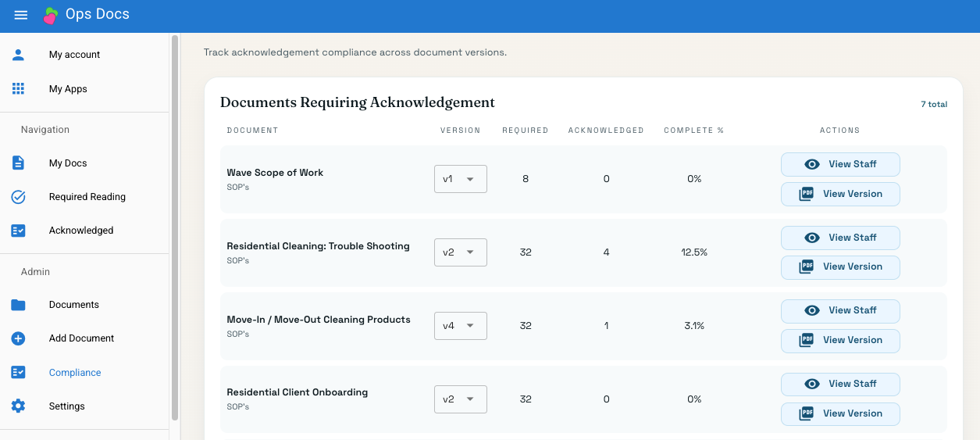
Task: Click eye icon in Wave Scope of Work row
Action: pos(812,164)
